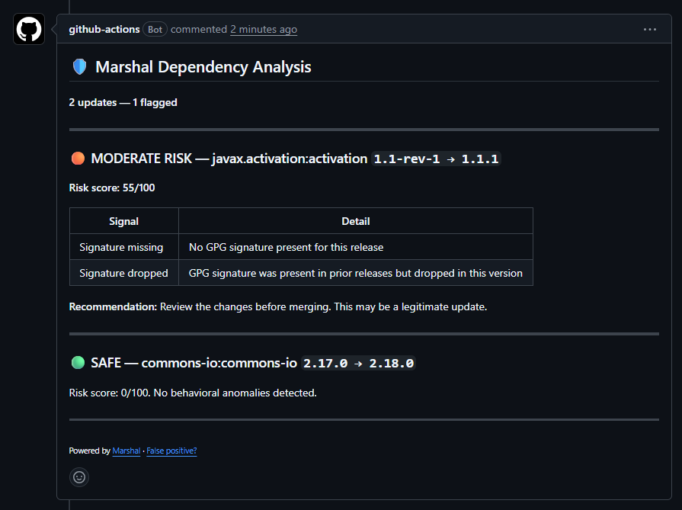Viewport: 682px width, 510px height.
Task: Open the github-actions author name link
Action: coord(104,30)
